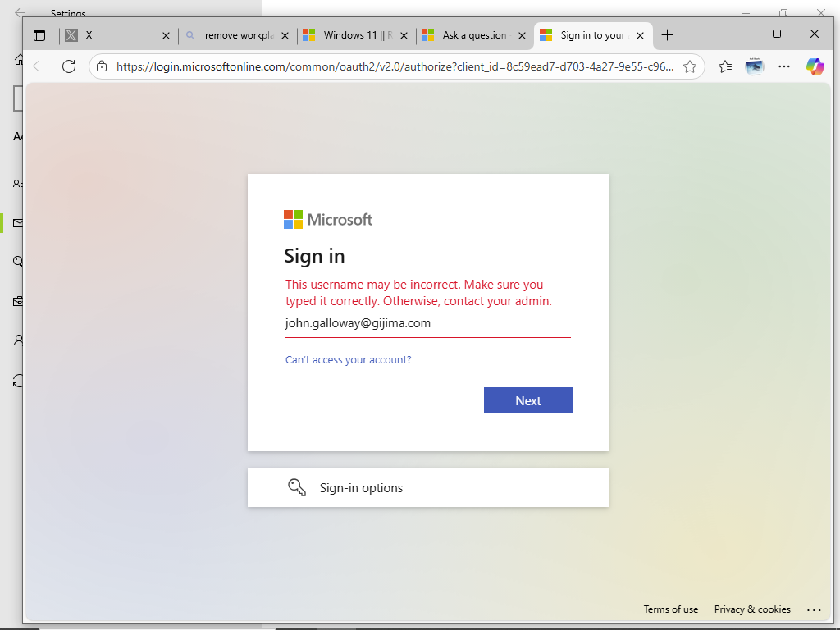Open Home in the Settings window sidebar
The height and width of the screenshot is (630, 840).
point(19,59)
